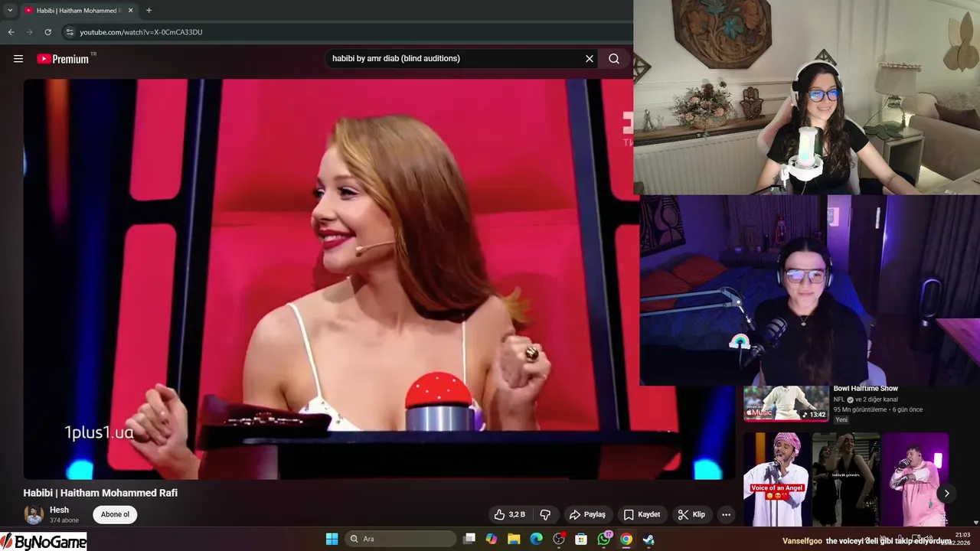980x551 pixels.
Task: Open File Explorer from the taskbar
Action: 514,539
